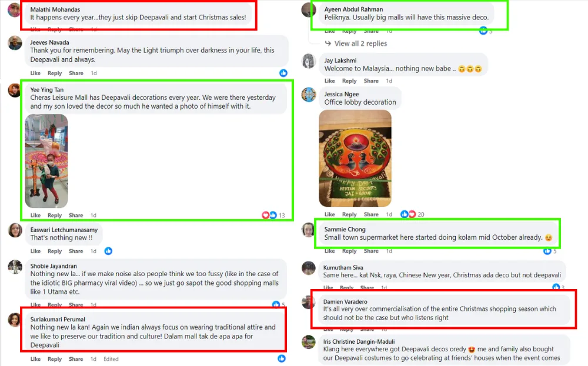The image size is (588, 366).
Task: Open Jeeves Navada's profile picture
Action: point(15,43)
